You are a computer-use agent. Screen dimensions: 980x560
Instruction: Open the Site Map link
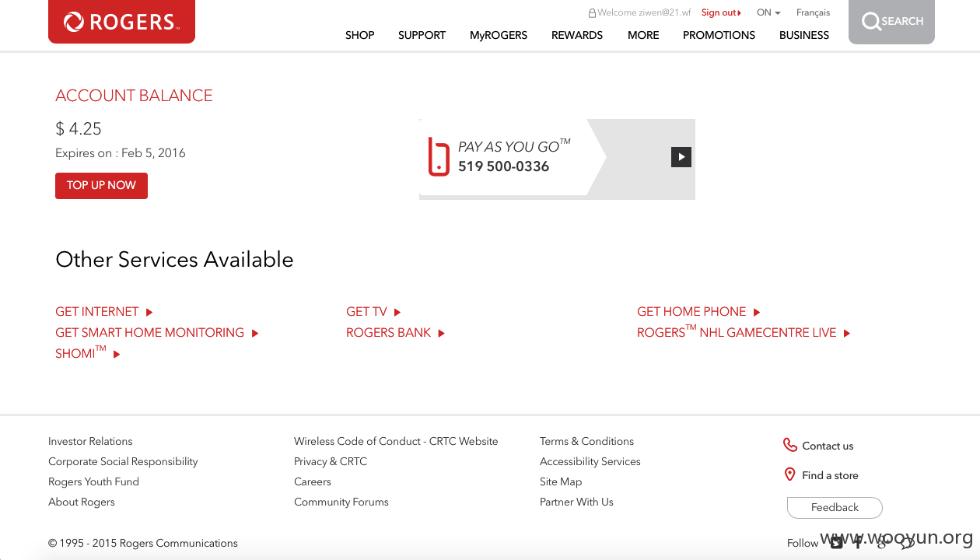tap(561, 481)
